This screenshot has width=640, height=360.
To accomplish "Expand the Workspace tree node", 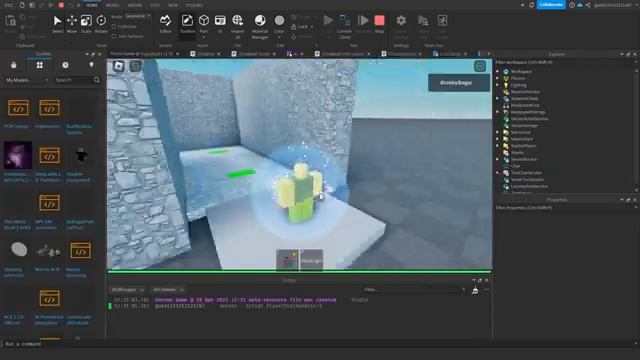I will pyautogui.click(x=498, y=71).
